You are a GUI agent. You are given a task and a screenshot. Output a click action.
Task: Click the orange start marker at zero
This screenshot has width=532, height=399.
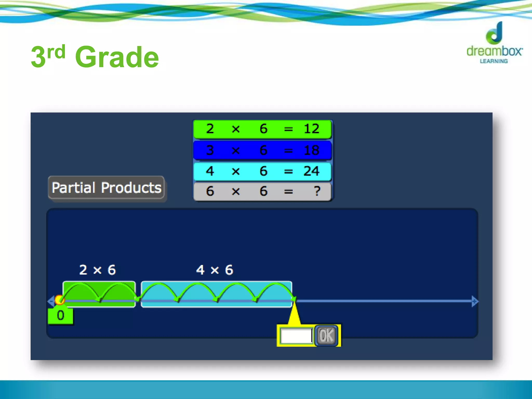(60, 300)
